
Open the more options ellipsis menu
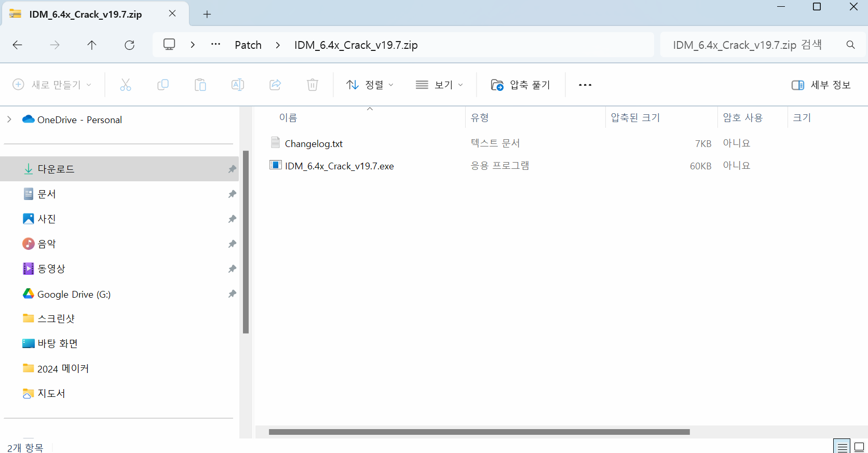585,85
